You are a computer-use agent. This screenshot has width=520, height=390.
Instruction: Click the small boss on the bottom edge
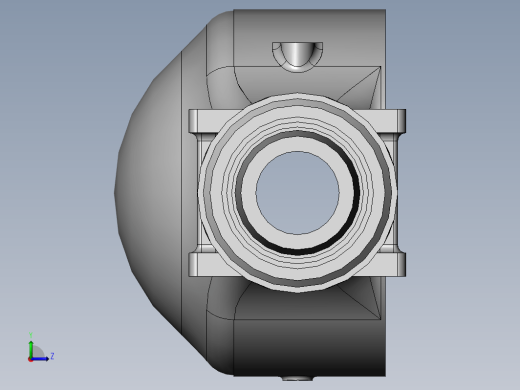click(298, 379)
